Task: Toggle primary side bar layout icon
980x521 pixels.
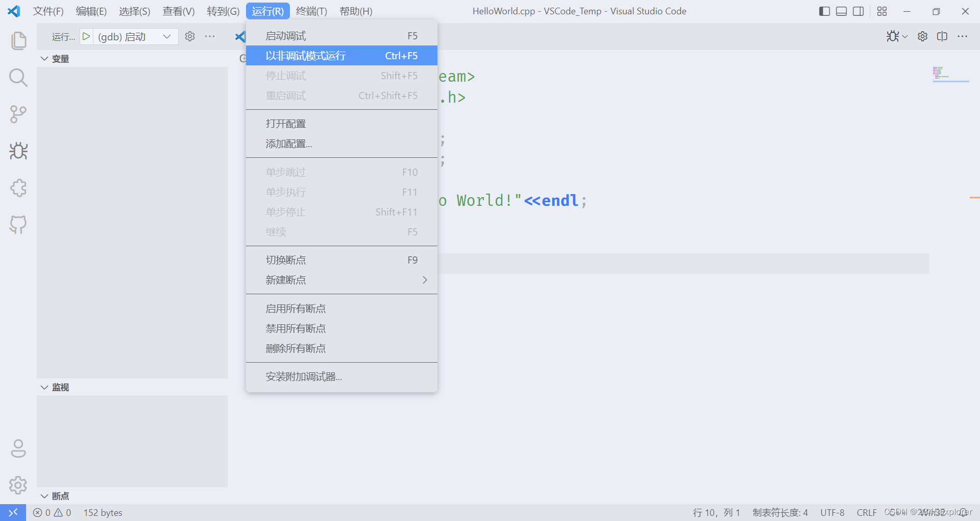Action: tap(824, 11)
